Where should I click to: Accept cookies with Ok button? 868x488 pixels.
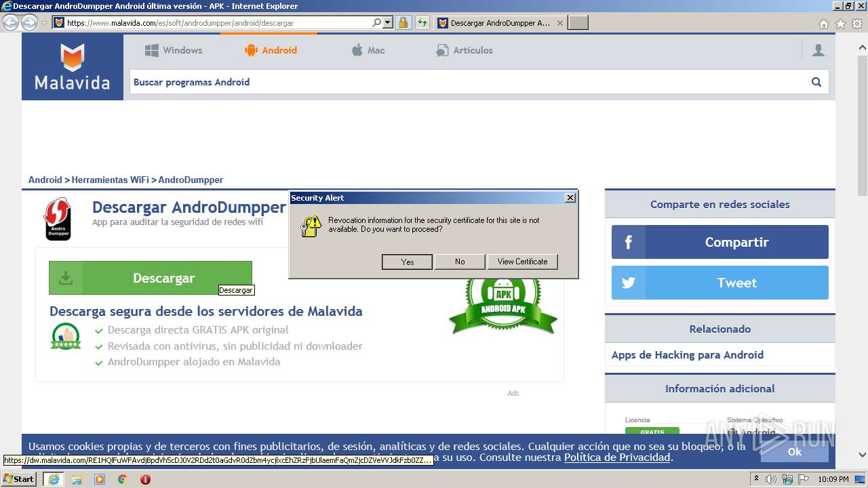point(795,451)
